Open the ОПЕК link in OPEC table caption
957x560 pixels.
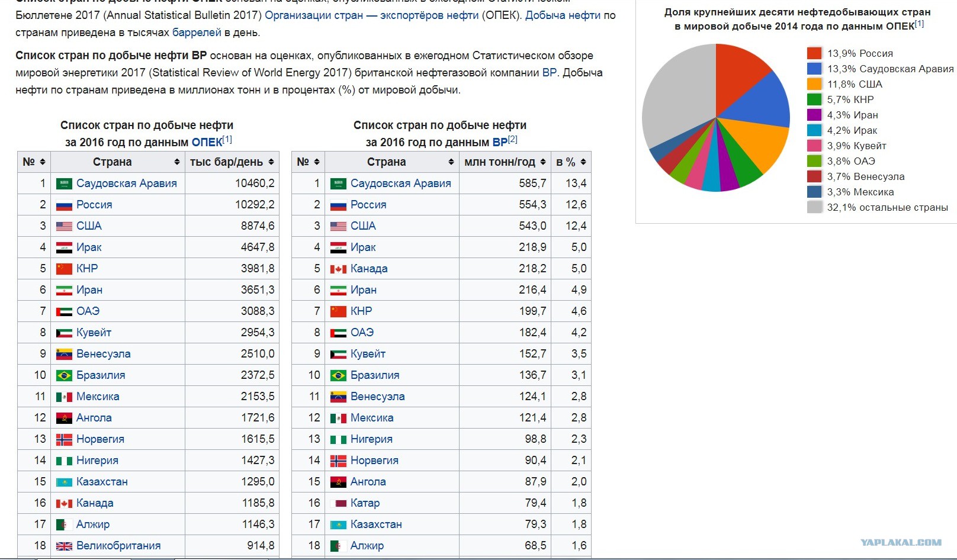point(207,143)
